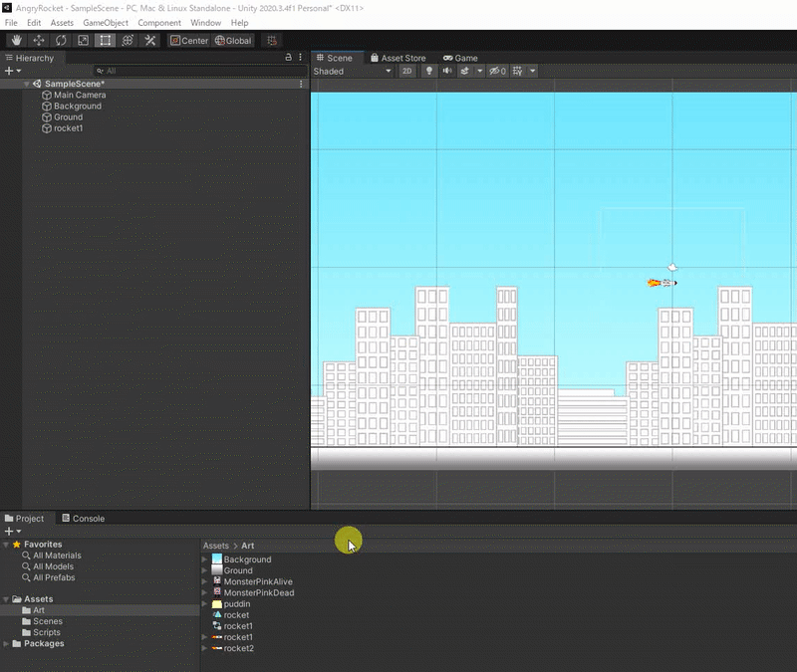Click the Global handle rotation button
This screenshot has width=797, height=672.
pos(233,41)
